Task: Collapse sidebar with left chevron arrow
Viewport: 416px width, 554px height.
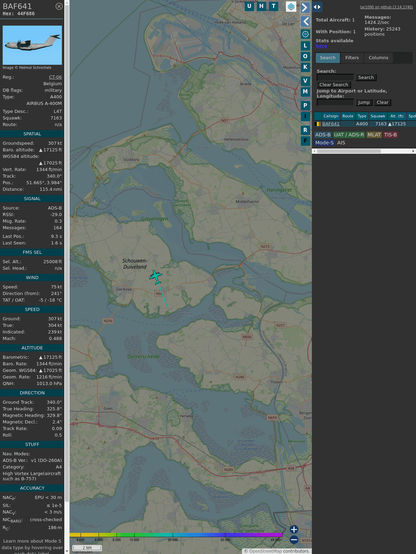Action: click(x=305, y=22)
